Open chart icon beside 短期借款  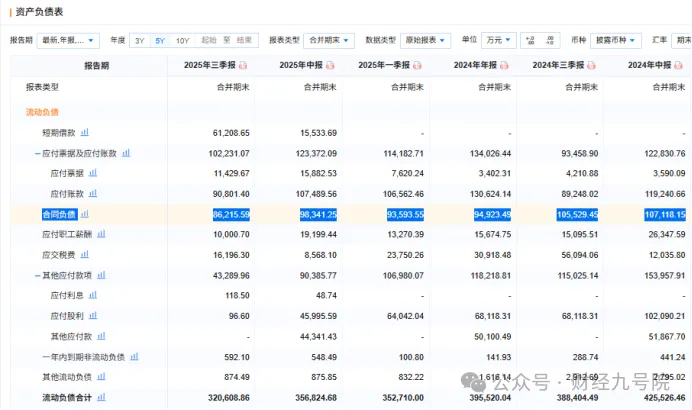tap(85, 132)
